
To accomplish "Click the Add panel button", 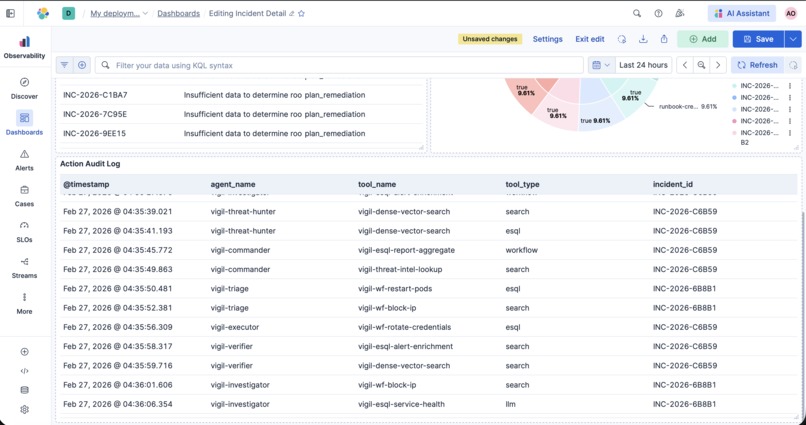I will pyautogui.click(x=703, y=39).
